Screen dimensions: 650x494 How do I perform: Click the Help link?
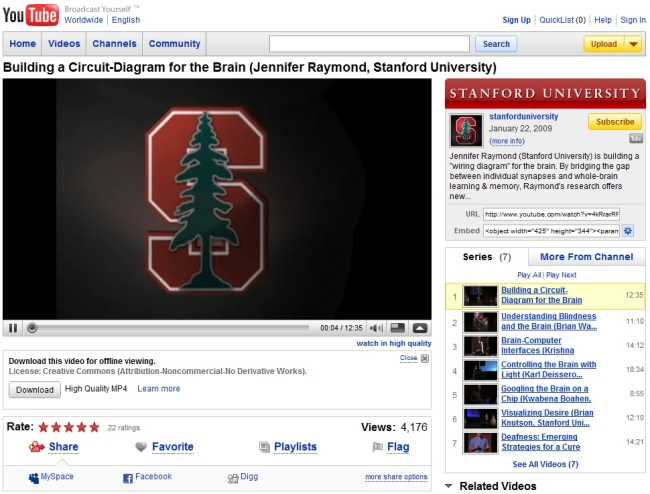pyautogui.click(x=603, y=20)
